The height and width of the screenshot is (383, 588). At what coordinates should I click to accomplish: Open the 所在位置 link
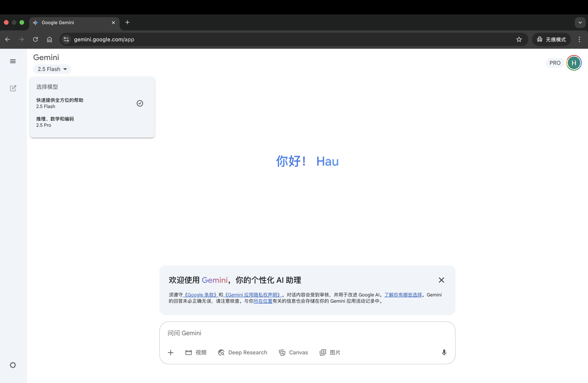pos(263,301)
